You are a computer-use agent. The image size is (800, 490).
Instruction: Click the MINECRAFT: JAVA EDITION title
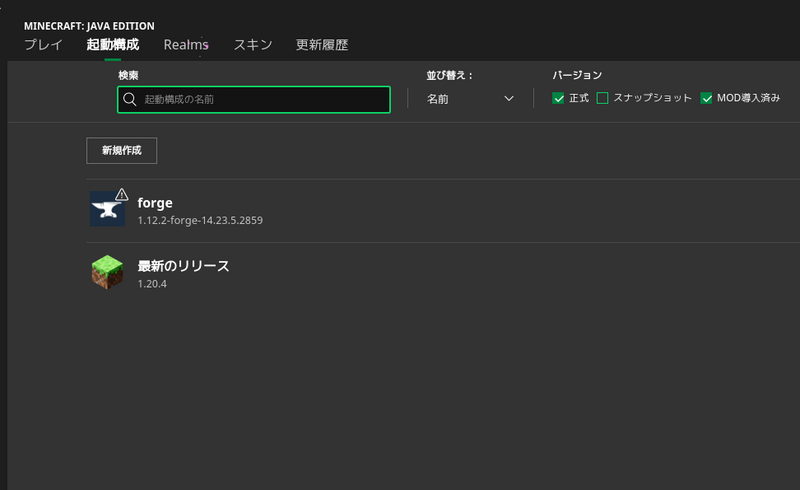[89, 26]
